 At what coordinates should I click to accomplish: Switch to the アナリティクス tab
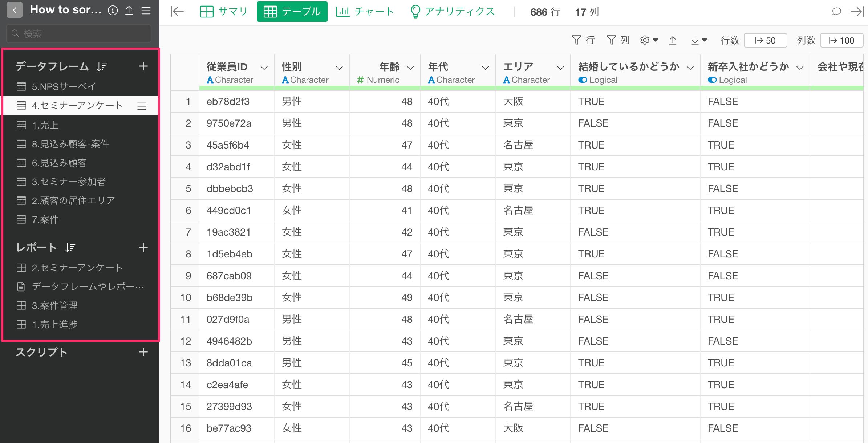[x=453, y=12]
